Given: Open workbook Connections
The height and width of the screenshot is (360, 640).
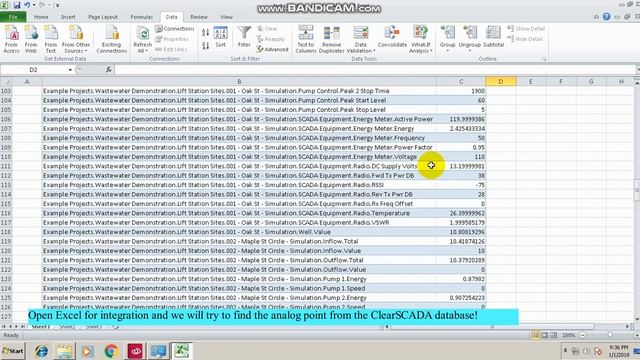Looking at the screenshot, I should pyautogui.click(x=175, y=29).
